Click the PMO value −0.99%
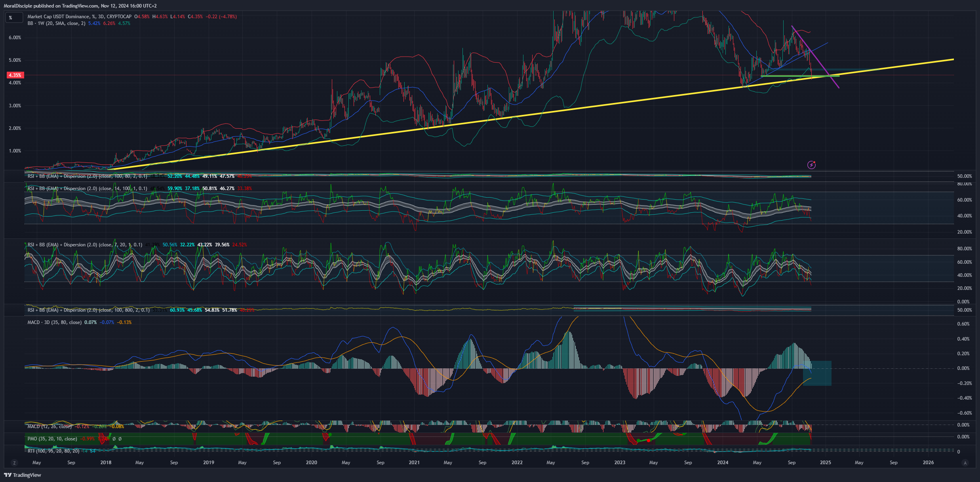Image resolution: width=980 pixels, height=482 pixels. click(x=87, y=439)
